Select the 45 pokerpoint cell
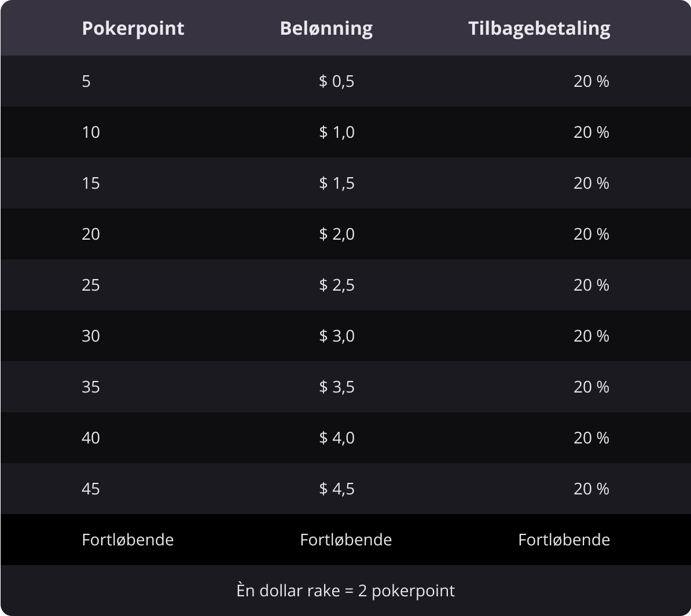The image size is (691, 616). pos(91,489)
